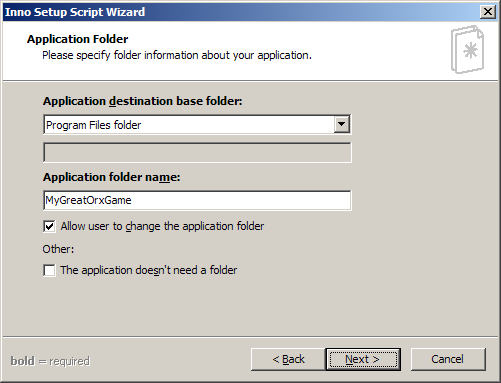
Task: Uncheck the checked Allow user to change checkbox
Action: (x=49, y=226)
